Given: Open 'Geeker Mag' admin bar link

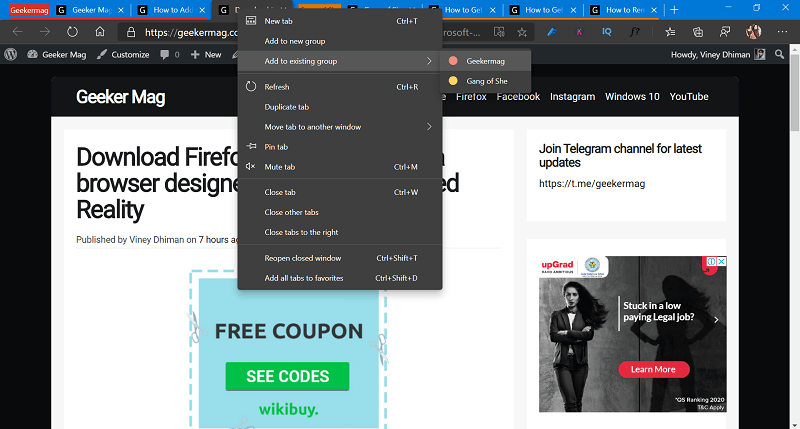Looking at the screenshot, I should click(57, 54).
